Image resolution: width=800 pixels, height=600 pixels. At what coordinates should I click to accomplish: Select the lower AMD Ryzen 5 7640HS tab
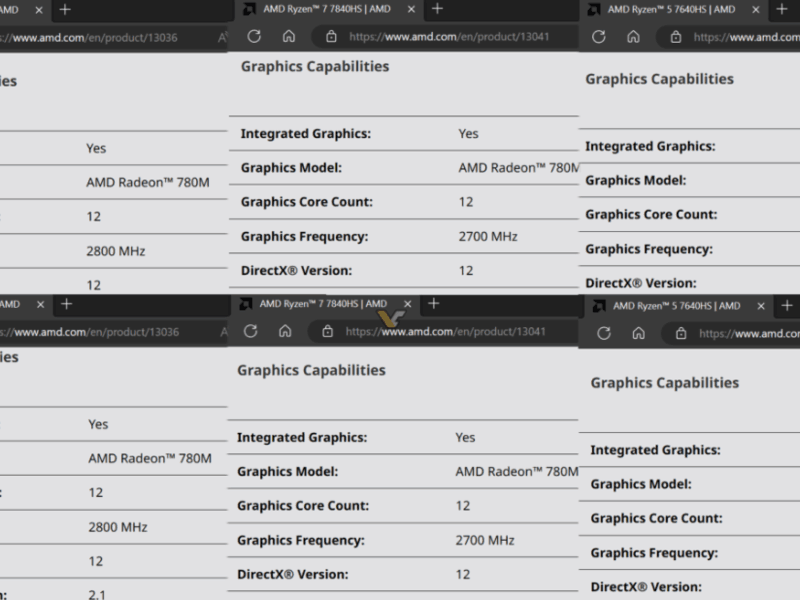tap(677, 306)
